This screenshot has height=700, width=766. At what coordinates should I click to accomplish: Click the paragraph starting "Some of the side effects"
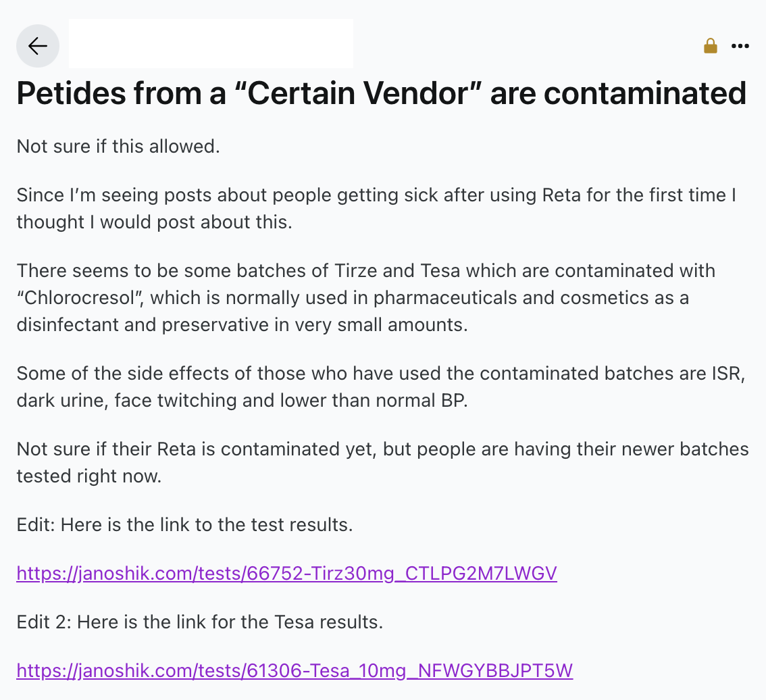click(x=381, y=386)
